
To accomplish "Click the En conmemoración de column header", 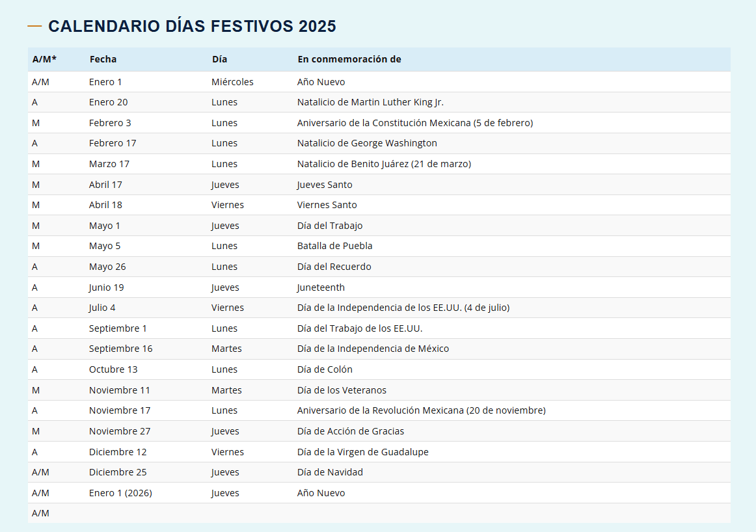I will click(x=349, y=59).
